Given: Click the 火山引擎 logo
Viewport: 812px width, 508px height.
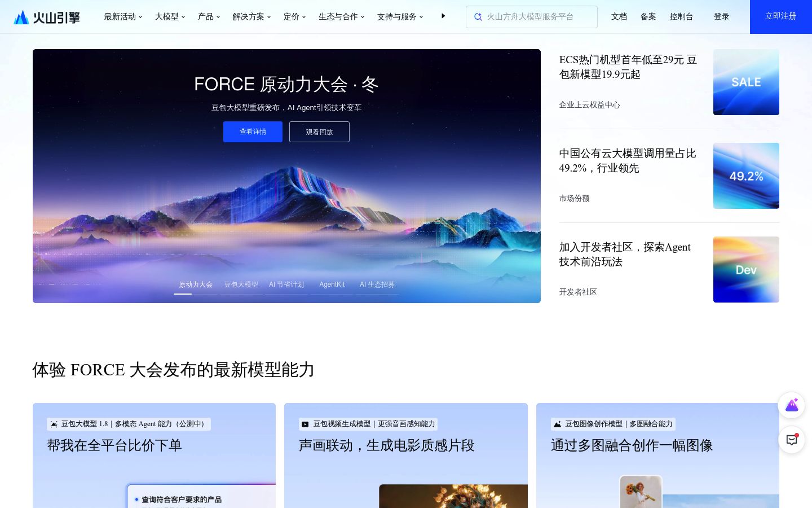Looking at the screenshot, I should pos(47,17).
